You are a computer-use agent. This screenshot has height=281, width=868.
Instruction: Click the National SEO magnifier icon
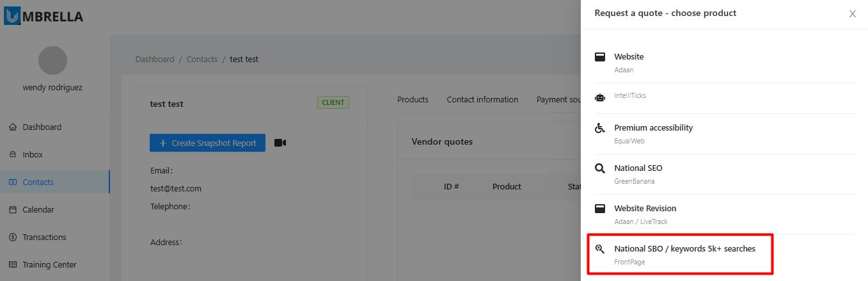(600, 168)
